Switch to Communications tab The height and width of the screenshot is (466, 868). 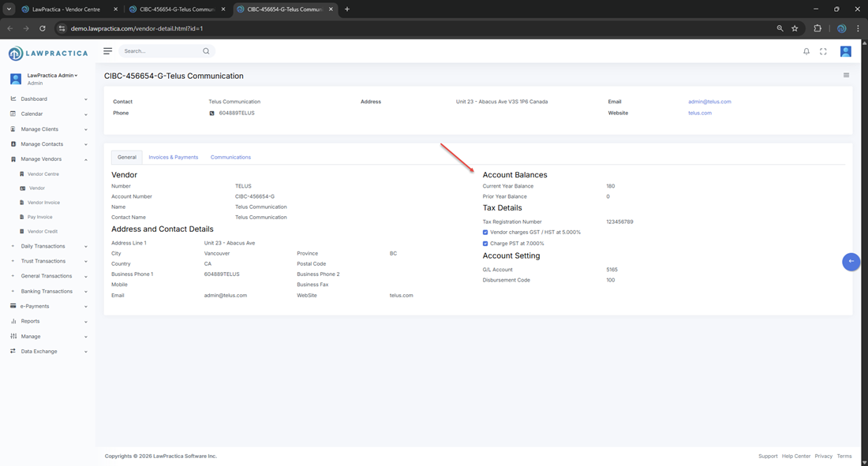coord(230,158)
